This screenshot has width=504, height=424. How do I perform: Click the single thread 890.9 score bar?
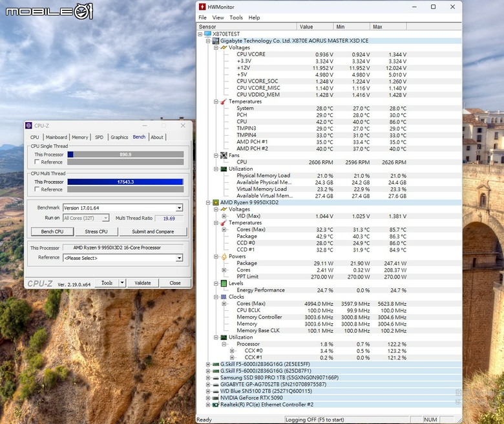click(x=125, y=154)
